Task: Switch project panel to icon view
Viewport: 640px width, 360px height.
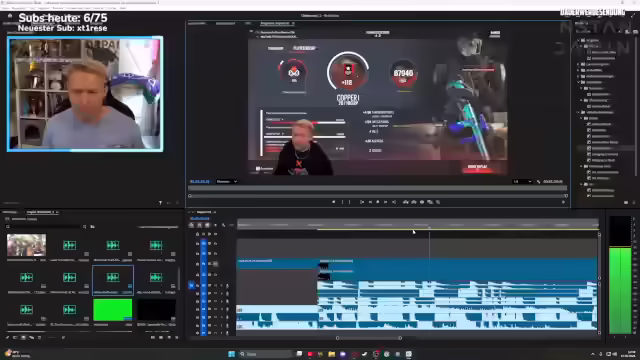Action: coord(23,338)
